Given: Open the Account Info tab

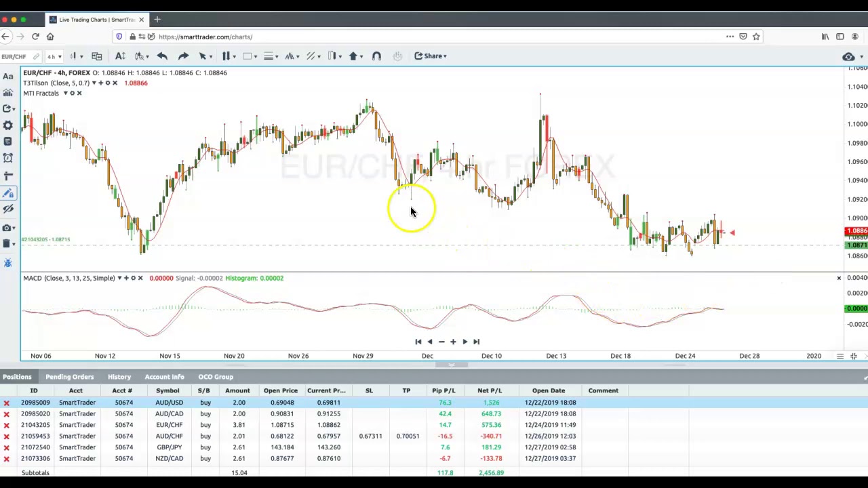Looking at the screenshot, I should tap(164, 377).
